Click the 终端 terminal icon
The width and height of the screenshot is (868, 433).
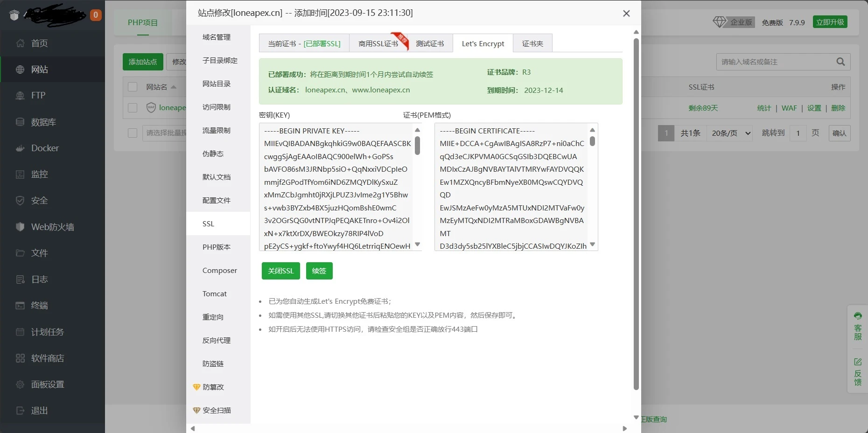click(x=20, y=306)
